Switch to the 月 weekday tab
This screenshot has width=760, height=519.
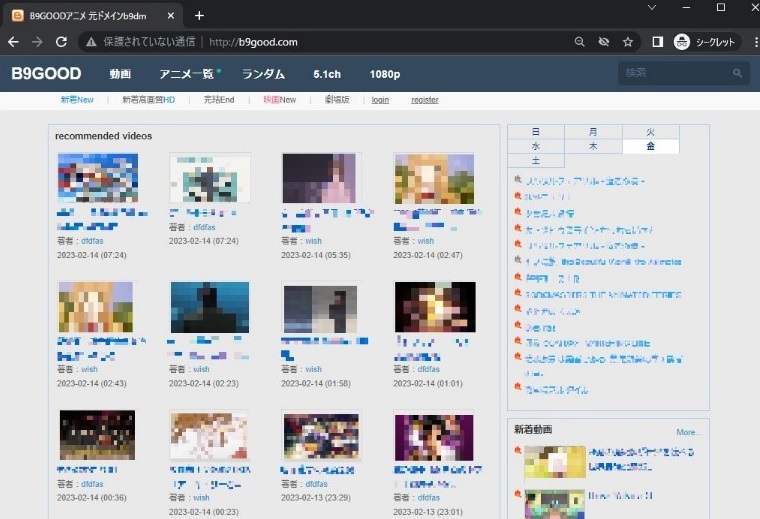tap(593, 132)
